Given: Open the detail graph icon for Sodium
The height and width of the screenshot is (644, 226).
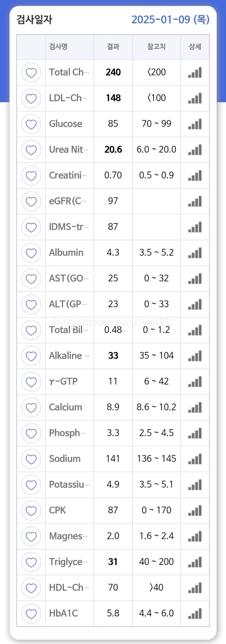Looking at the screenshot, I should tap(195, 459).
